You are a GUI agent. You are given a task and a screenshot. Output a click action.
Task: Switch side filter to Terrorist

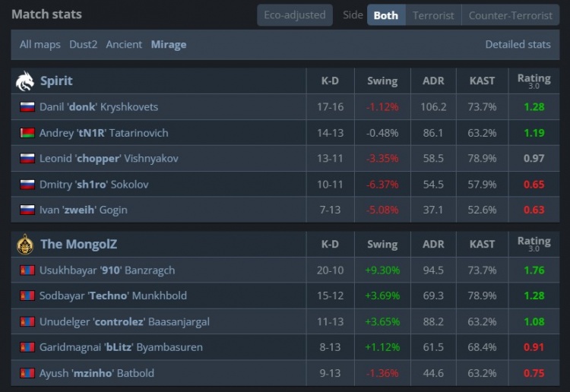point(433,15)
